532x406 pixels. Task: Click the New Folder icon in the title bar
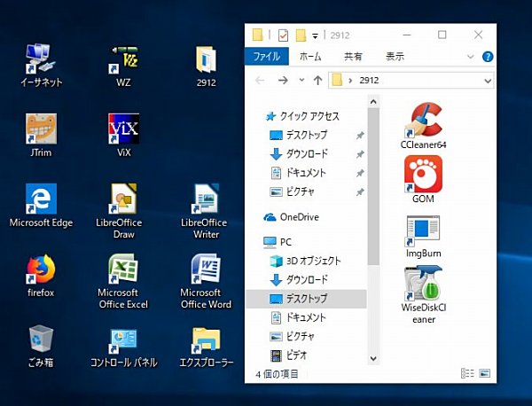(x=301, y=35)
